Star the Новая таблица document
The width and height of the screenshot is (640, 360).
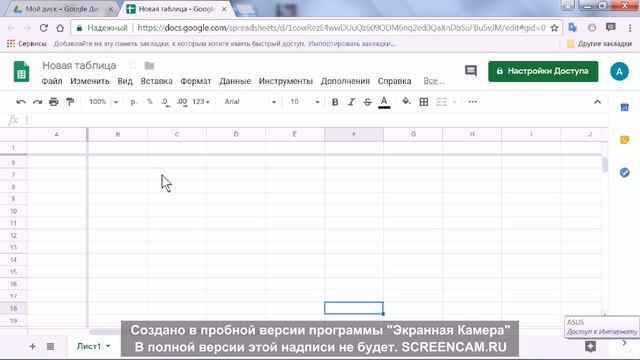click(133, 66)
